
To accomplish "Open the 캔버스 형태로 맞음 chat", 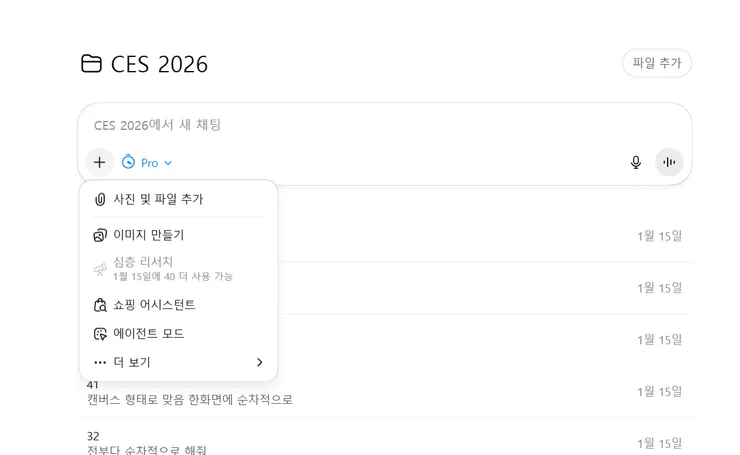I will (x=190, y=400).
